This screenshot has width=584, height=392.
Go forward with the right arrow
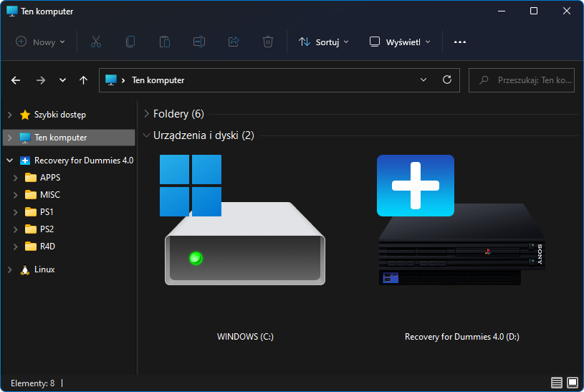pyautogui.click(x=41, y=80)
